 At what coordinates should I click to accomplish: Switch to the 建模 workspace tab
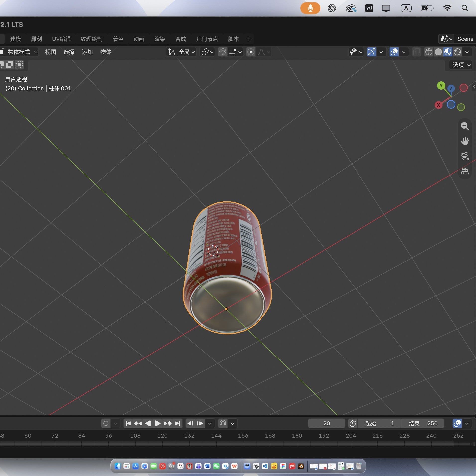coord(16,39)
